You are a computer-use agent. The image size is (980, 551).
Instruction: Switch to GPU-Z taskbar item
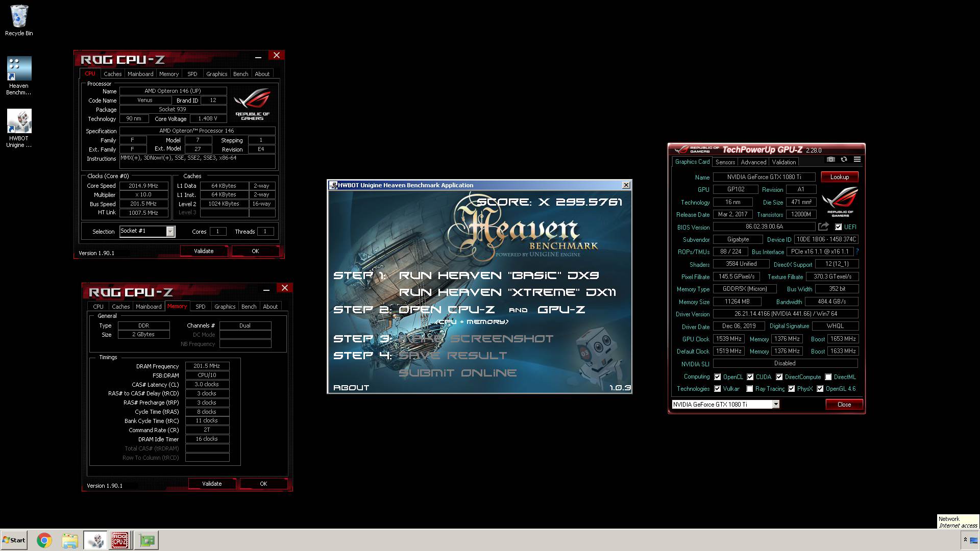click(146, 540)
